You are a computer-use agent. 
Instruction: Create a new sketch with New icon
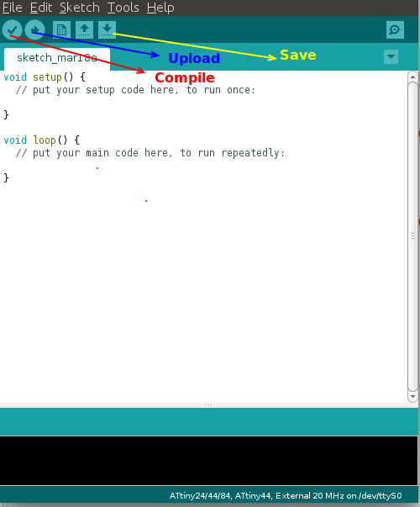(61, 30)
